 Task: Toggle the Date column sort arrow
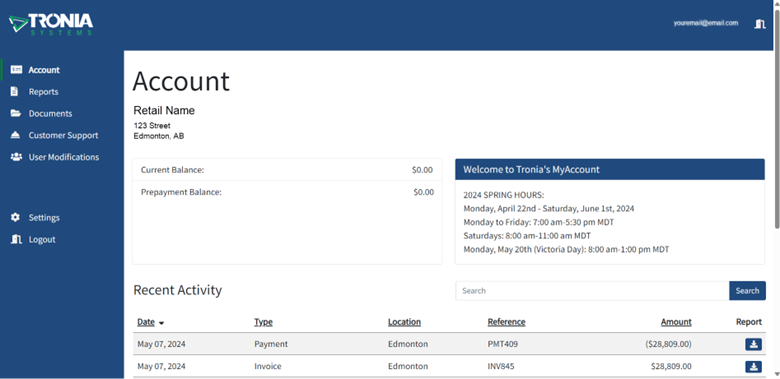pyautogui.click(x=161, y=323)
